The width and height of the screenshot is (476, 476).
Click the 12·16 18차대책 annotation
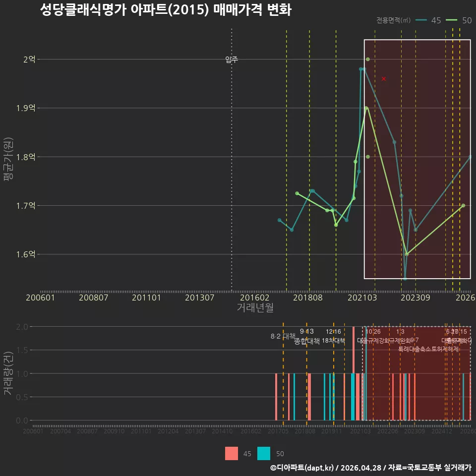(x=333, y=336)
